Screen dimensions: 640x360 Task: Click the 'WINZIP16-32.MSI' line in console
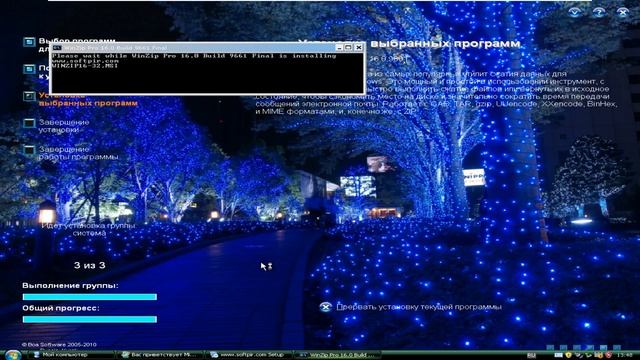tap(85, 65)
